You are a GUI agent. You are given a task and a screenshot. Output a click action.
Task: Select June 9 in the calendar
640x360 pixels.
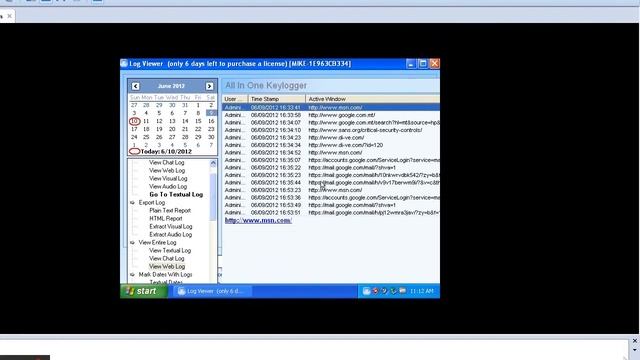211,113
